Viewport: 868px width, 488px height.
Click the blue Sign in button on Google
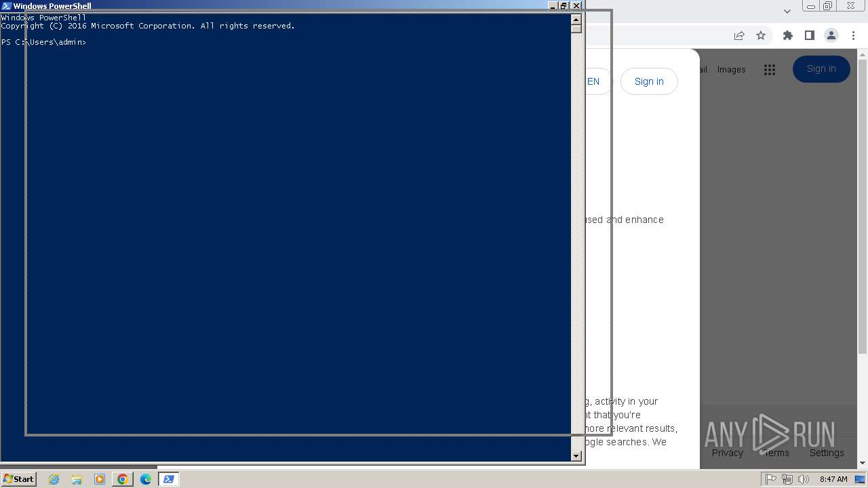821,68
